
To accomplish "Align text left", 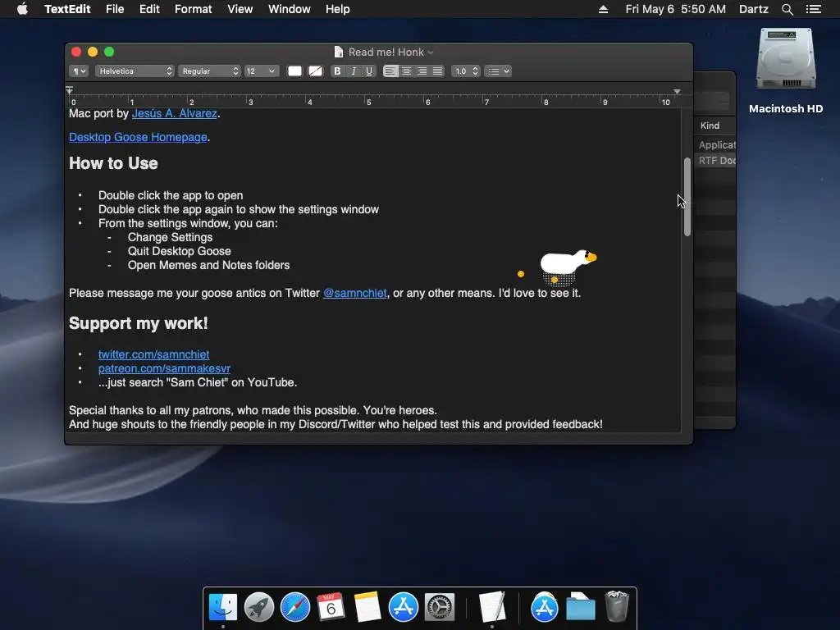I will (x=390, y=71).
